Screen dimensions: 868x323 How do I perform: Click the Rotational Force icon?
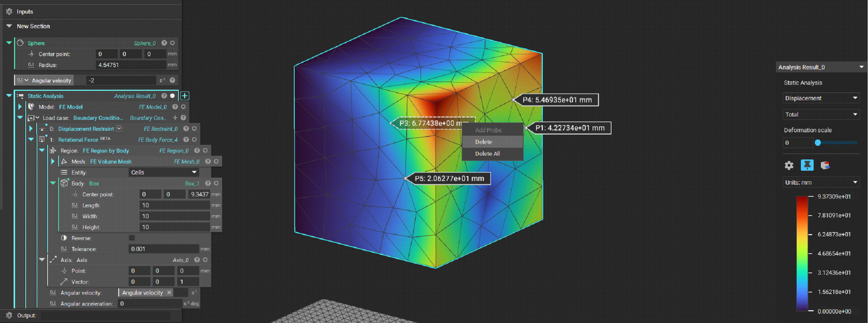point(42,139)
